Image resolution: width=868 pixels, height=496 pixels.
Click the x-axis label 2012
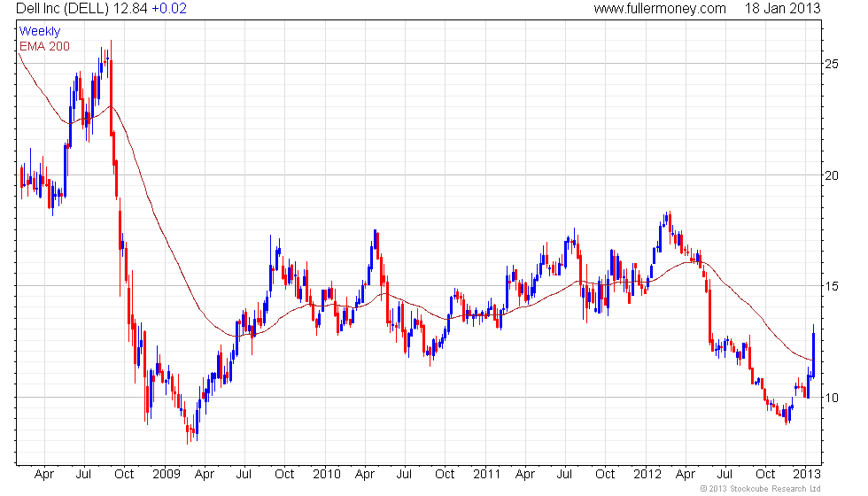[647, 474]
